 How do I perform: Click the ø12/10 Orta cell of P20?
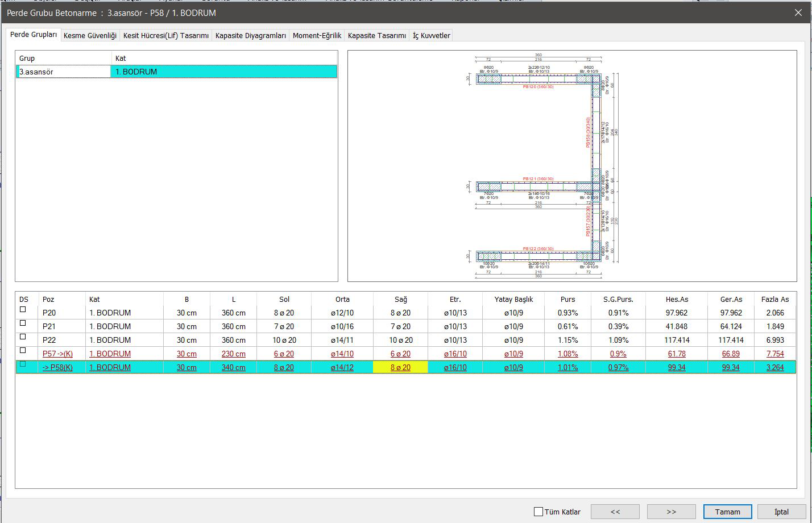pyautogui.click(x=342, y=313)
